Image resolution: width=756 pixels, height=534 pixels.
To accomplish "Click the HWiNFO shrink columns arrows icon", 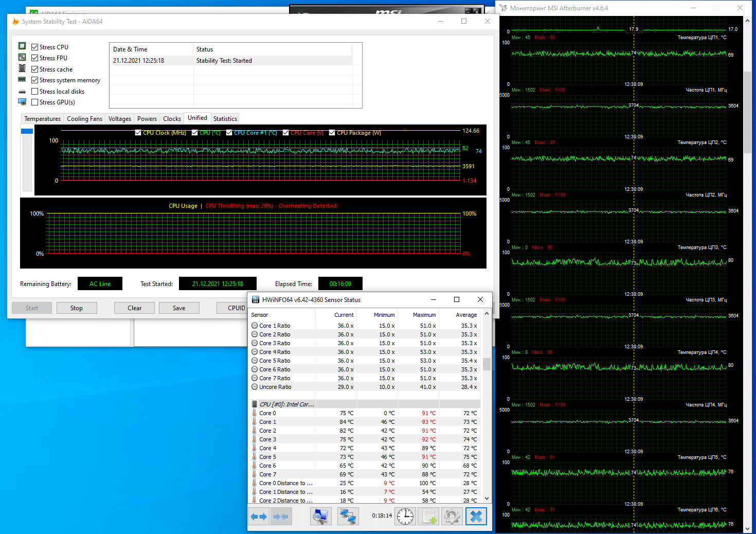I will [281, 517].
